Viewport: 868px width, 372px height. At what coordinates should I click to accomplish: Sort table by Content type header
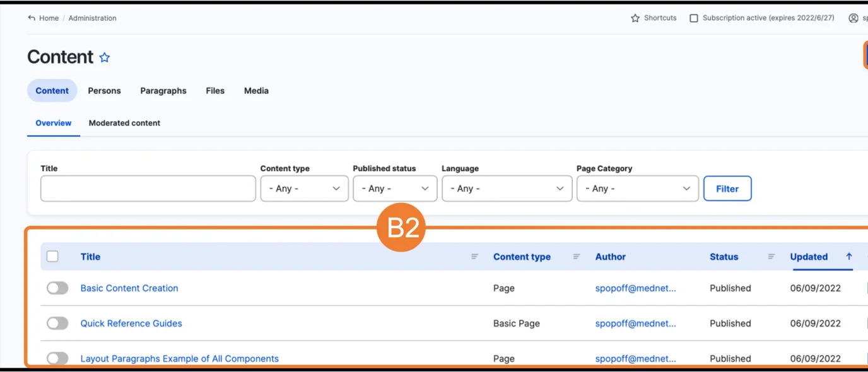point(522,257)
